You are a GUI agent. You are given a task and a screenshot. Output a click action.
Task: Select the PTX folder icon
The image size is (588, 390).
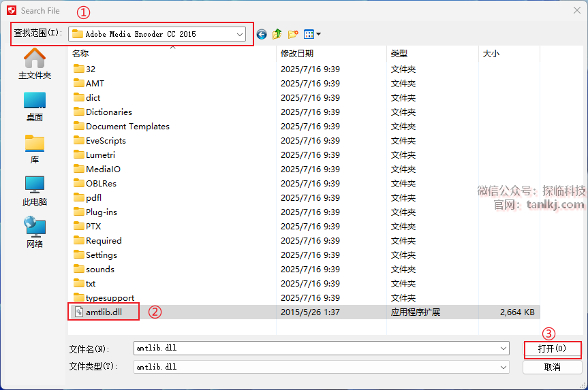[79, 226]
